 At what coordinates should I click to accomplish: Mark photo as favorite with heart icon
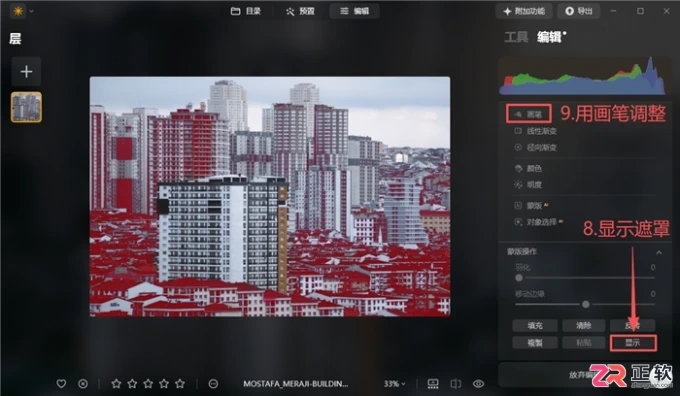[x=61, y=383]
